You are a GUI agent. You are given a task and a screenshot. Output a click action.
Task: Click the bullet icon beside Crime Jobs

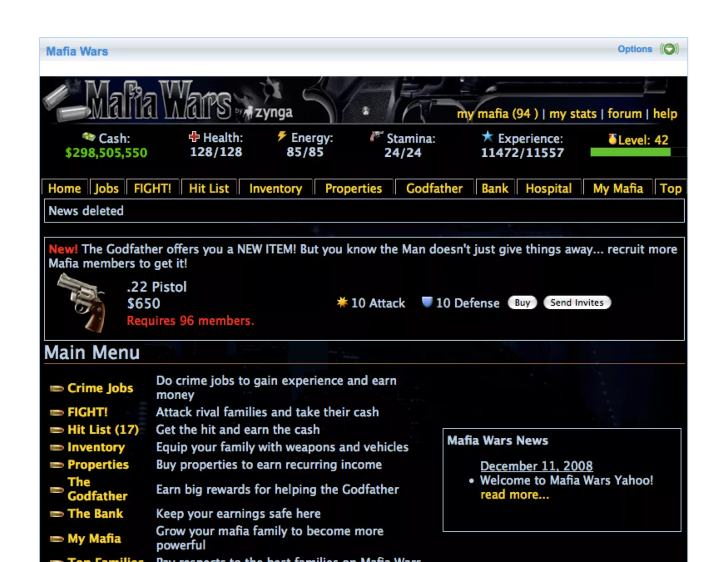coord(57,388)
